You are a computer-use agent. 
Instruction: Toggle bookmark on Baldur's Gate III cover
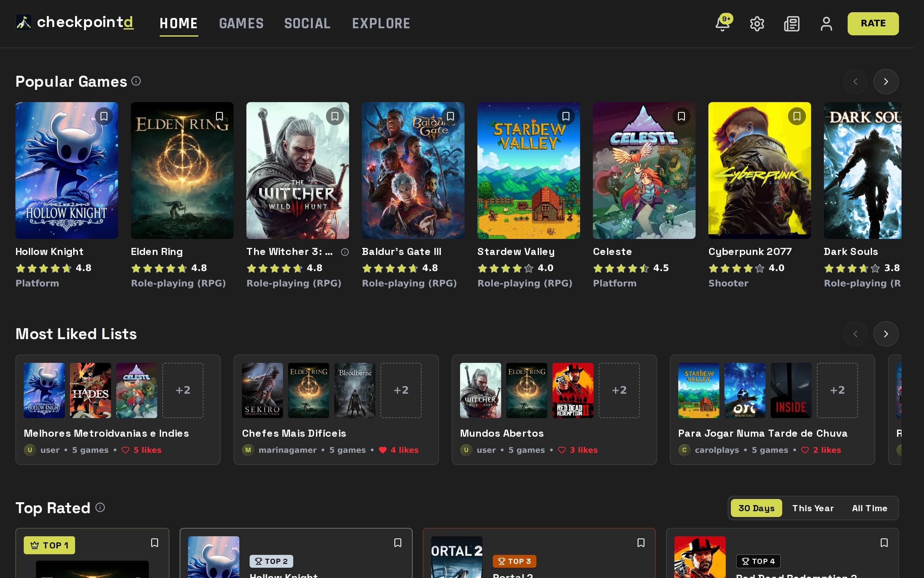tap(450, 116)
